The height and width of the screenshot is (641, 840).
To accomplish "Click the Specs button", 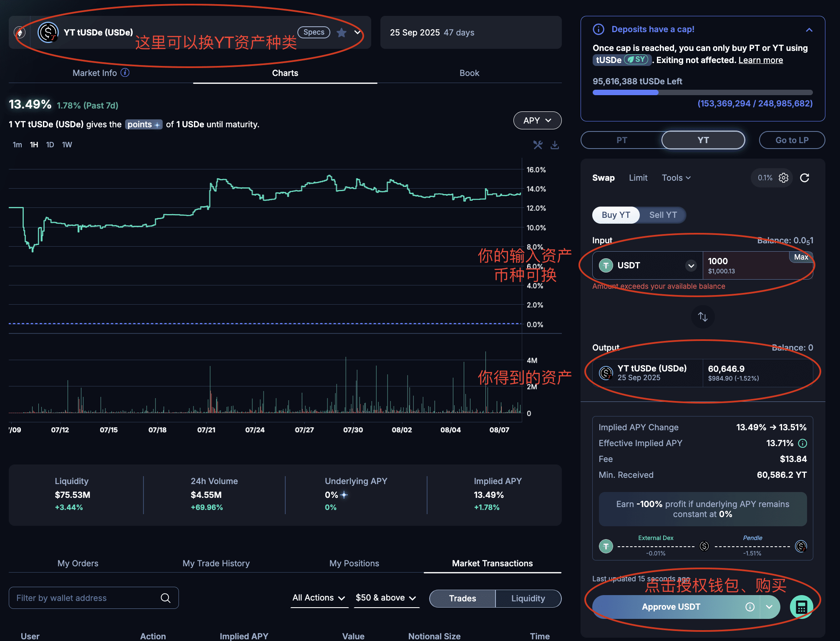I will [x=314, y=32].
